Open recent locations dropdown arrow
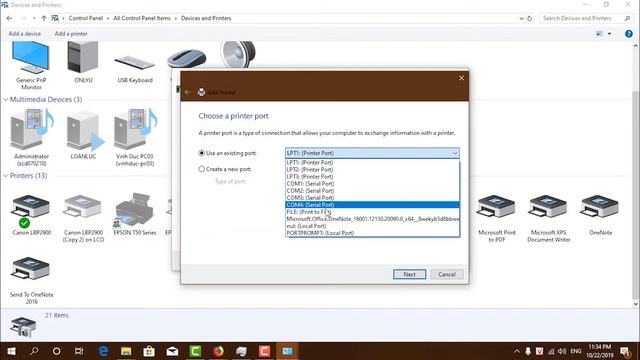The width and height of the screenshot is (640, 360). tap(34, 18)
